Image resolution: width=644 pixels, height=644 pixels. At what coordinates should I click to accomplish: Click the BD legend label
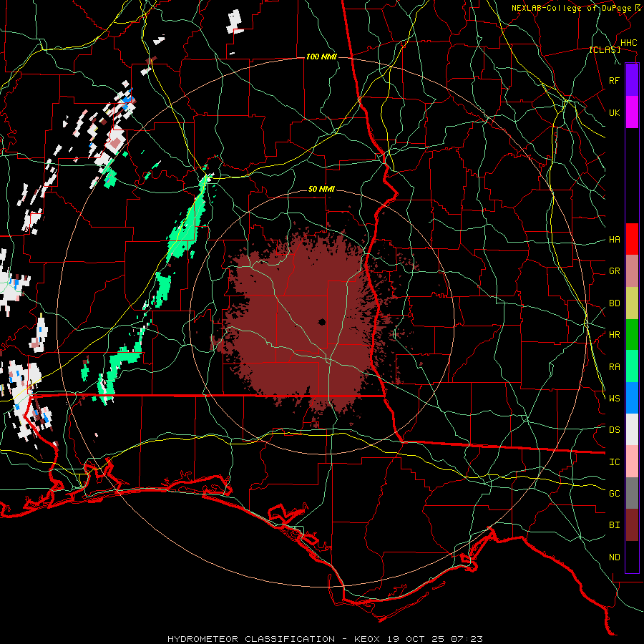[614, 303]
